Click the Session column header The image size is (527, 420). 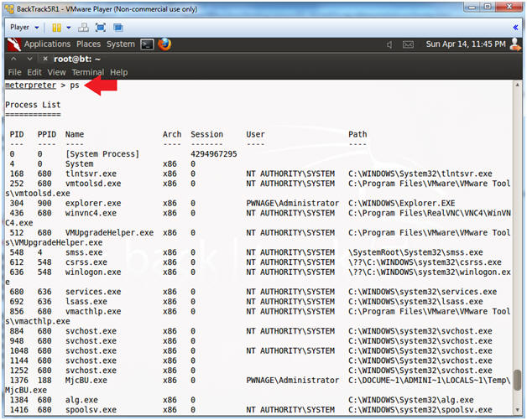click(x=206, y=134)
